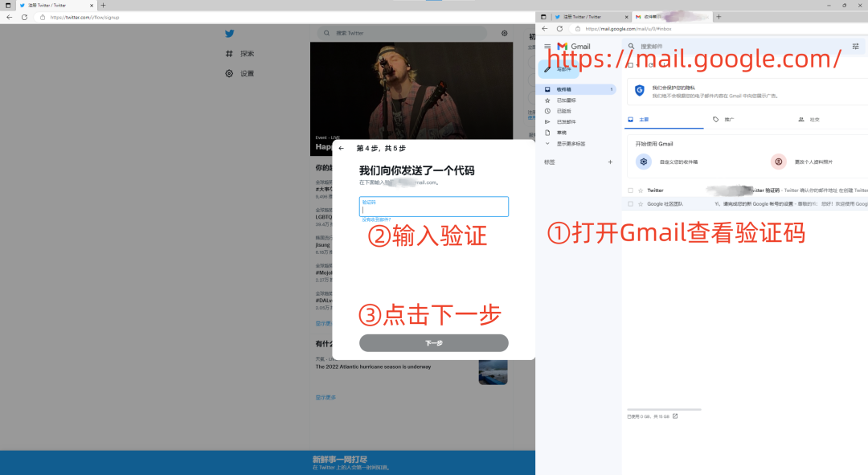This screenshot has height=475, width=868.
Task: Switch to the 社交 tab in Gmail
Action: coord(812,120)
